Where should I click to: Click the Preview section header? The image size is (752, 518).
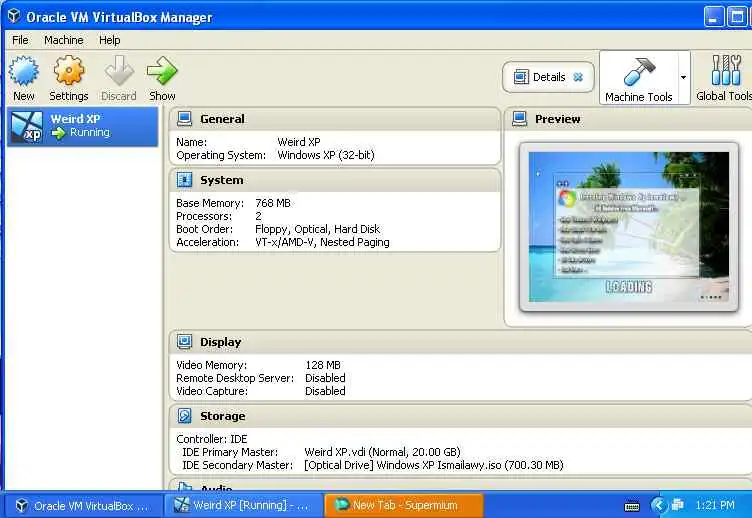click(628, 118)
